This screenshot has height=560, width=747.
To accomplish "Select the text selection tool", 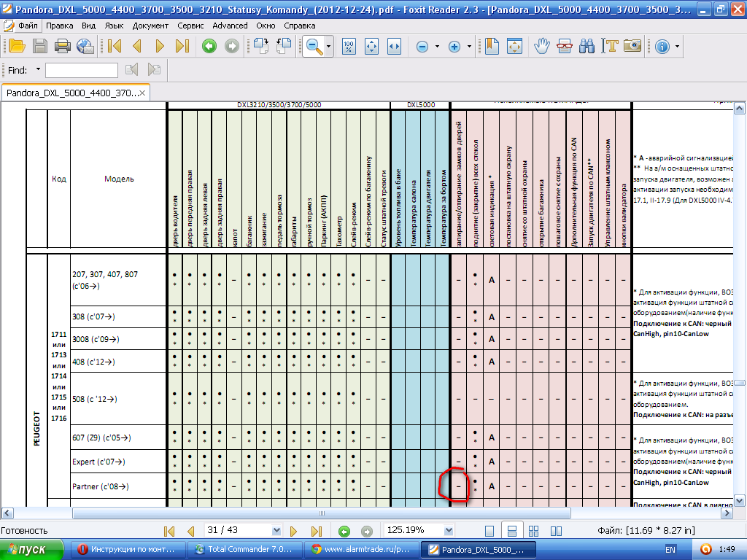I will [610, 46].
